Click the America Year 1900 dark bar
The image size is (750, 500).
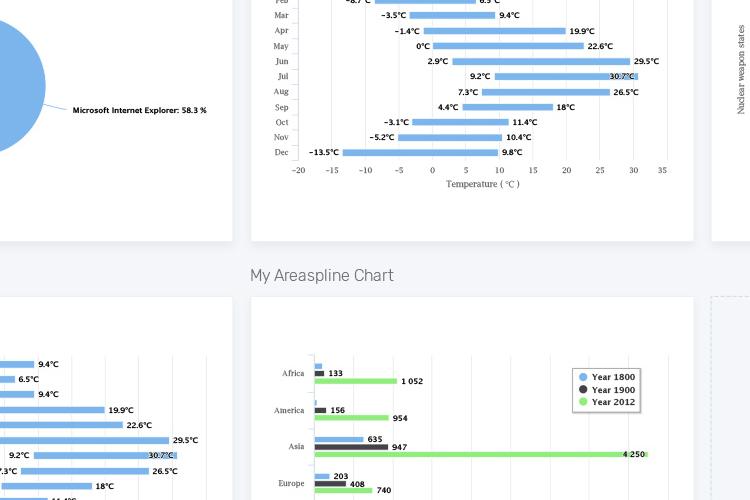coord(320,410)
